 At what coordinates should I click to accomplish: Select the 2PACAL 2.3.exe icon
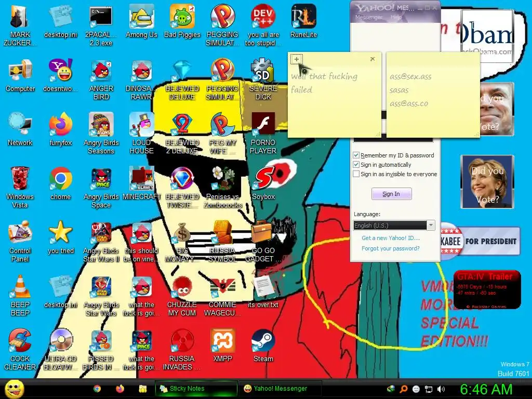pos(101,25)
